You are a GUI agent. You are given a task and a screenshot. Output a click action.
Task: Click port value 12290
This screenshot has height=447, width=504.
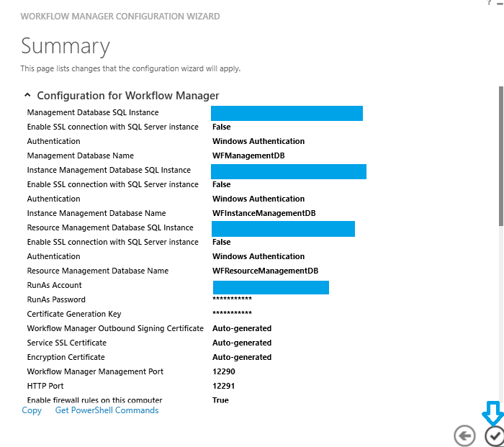point(224,371)
